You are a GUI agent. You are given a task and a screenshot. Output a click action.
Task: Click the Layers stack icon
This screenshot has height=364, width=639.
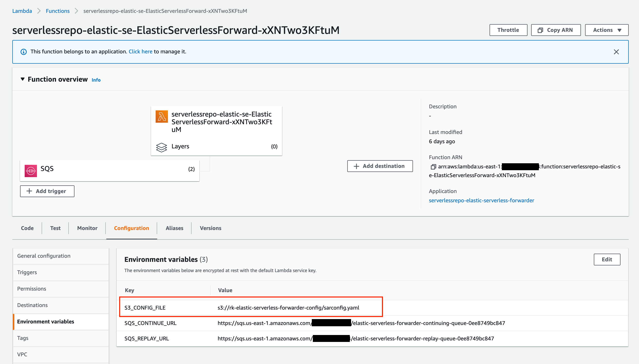[x=161, y=147]
